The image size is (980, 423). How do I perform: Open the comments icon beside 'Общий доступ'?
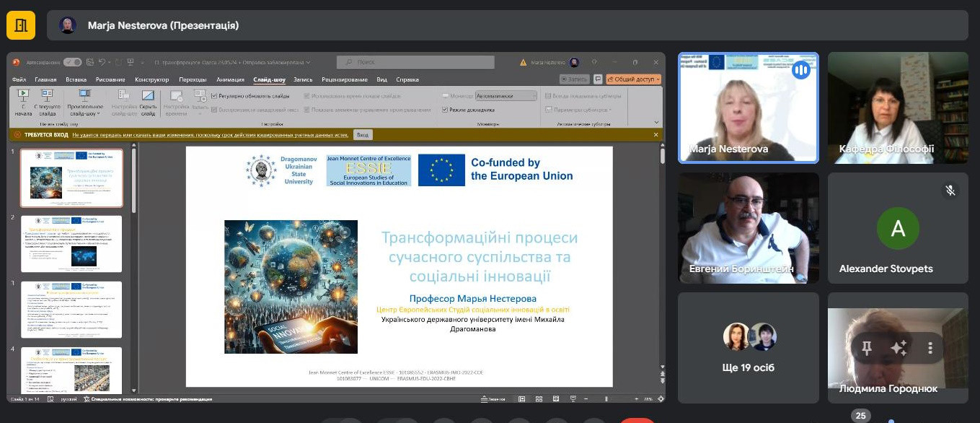598,79
